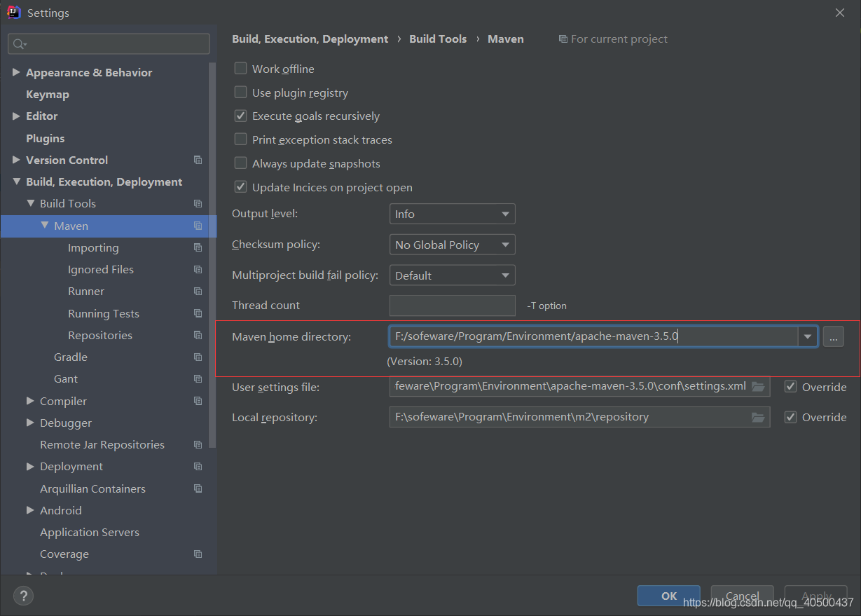The width and height of the screenshot is (861, 616).
Task: Expand the Compiler node arrow
Action: pos(30,401)
